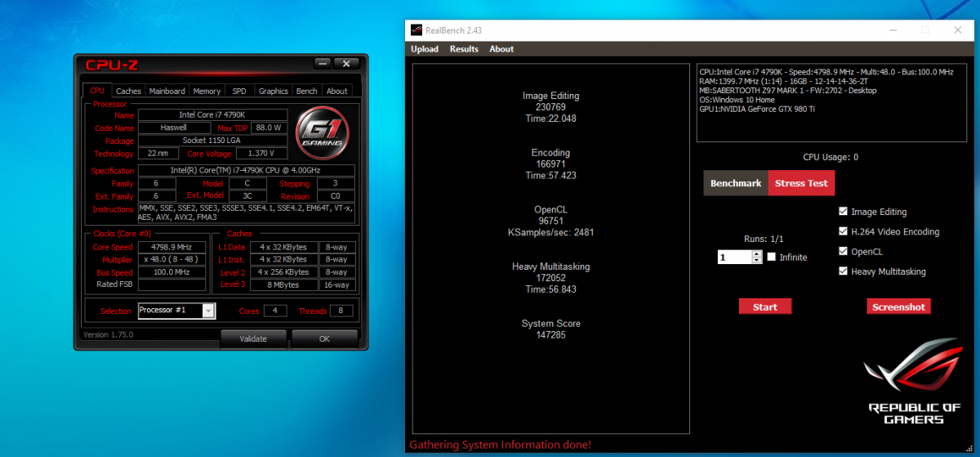Open the SPD tab in CPU-Z
This screenshot has width=980, height=457.
[239, 91]
